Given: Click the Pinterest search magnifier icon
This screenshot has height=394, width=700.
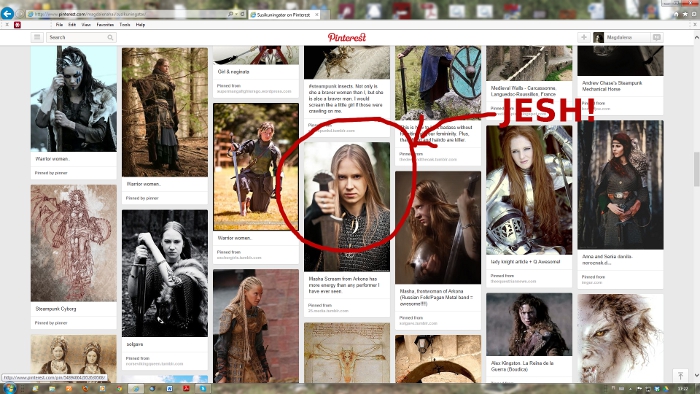Looking at the screenshot, I should pyautogui.click(x=110, y=37).
